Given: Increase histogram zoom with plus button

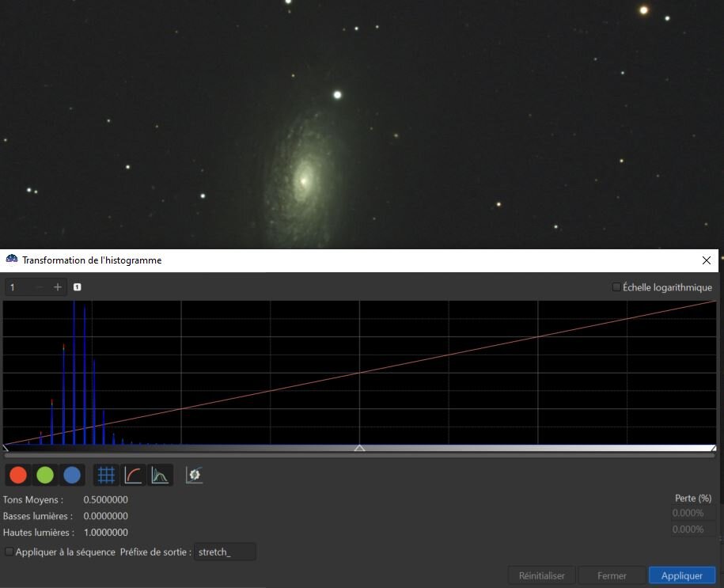Looking at the screenshot, I should [57, 287].
